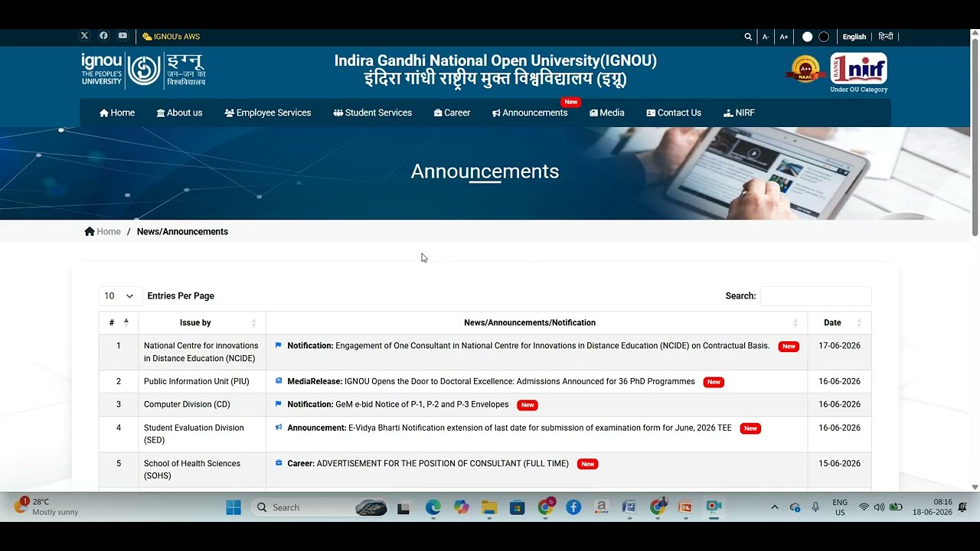
Task: Open the Student Services menu
Action: click(373, 112)
